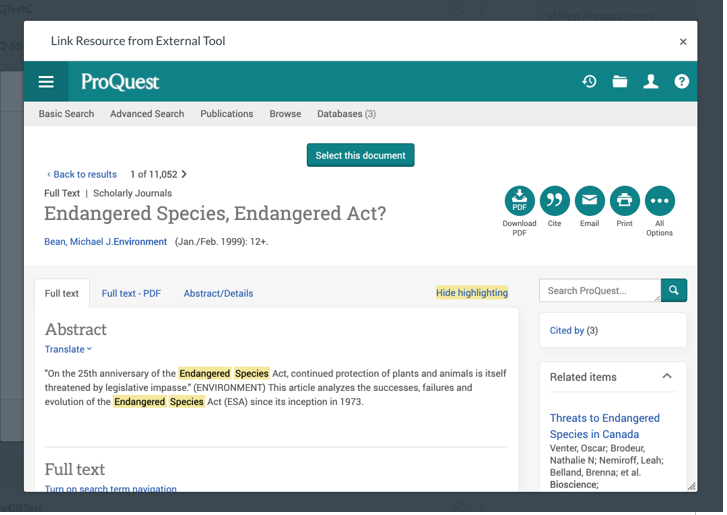Open the selected items folder icon
This screenshot has width=727, height=515.
(620, 82)
